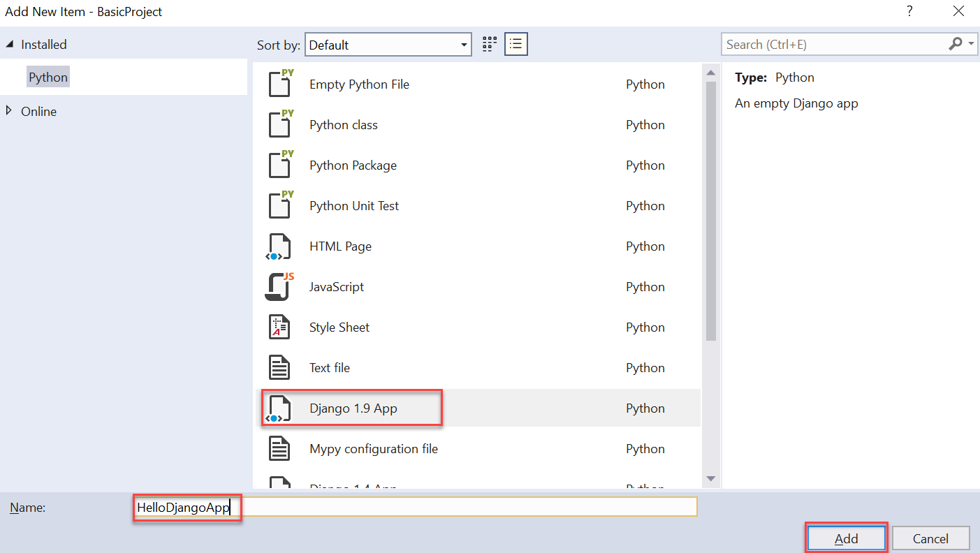This screenshot has width=980, height=553.
Task: Choose the Mypy configuration file icon
Action: click(279, 449)
